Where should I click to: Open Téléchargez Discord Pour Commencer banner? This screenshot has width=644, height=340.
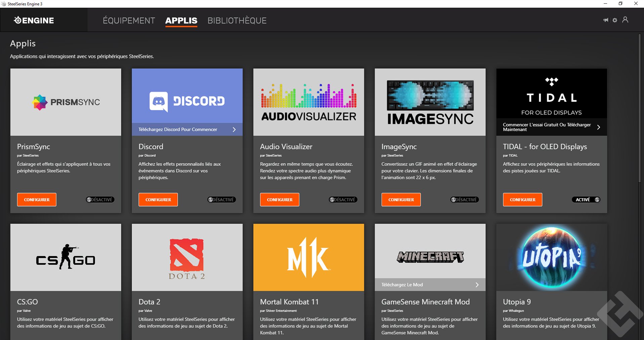coord(187,129)
